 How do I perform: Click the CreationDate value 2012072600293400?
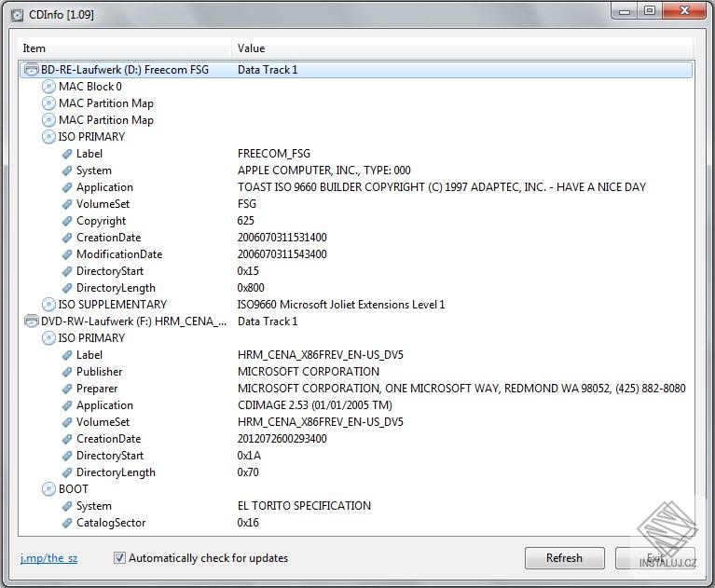point(282,439)
